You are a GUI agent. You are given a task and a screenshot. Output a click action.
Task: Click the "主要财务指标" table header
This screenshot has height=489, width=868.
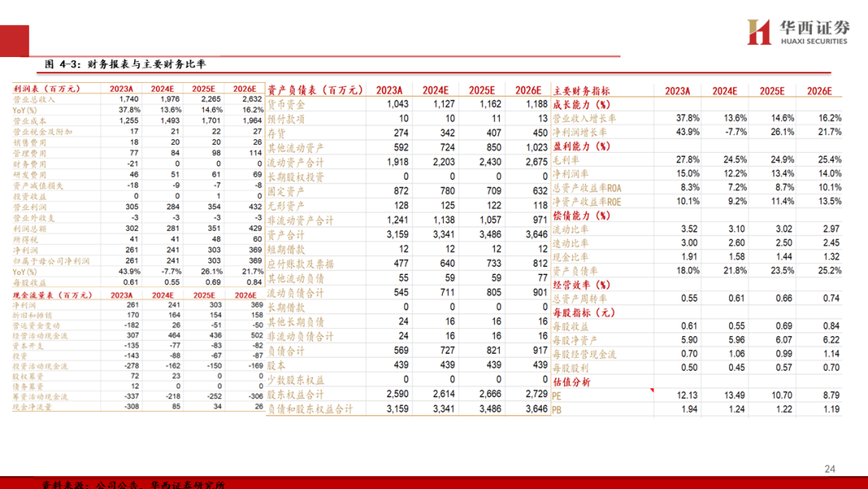pyautogui.click(x=581, y=91)
